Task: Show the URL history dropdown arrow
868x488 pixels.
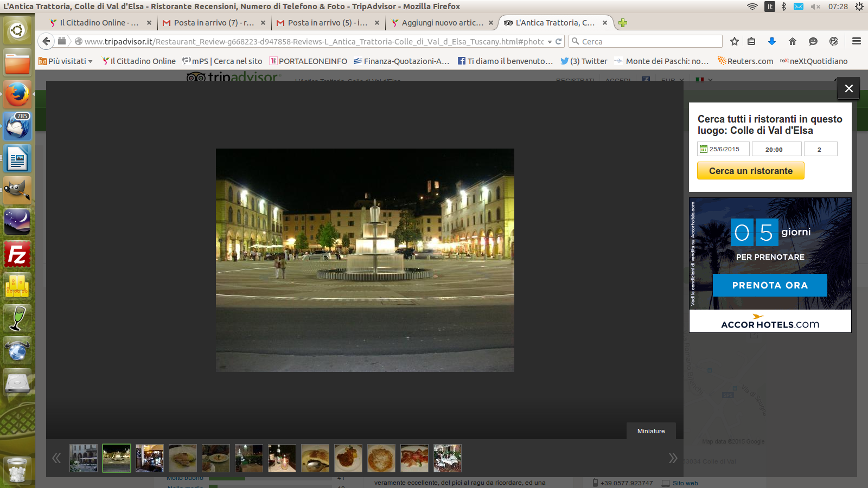Action: point(550,42)
